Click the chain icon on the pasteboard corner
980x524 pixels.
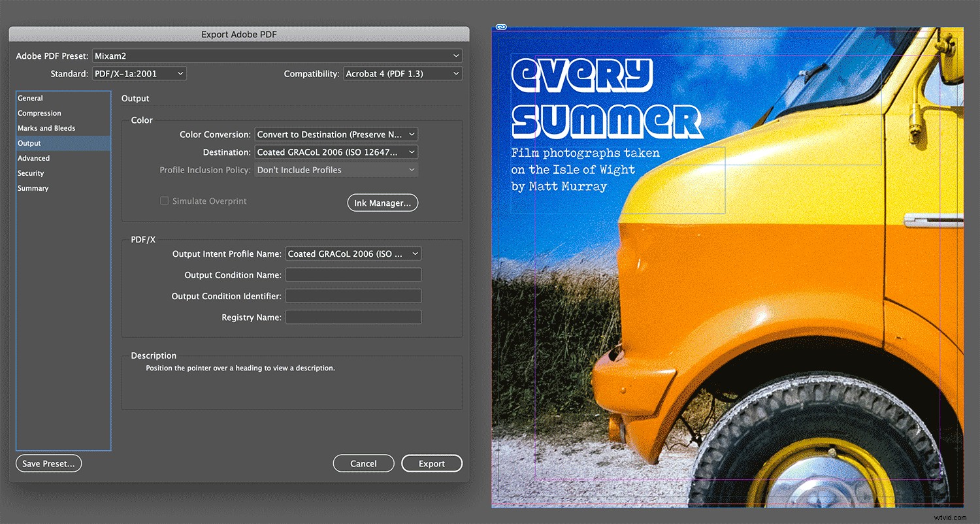[x=500, y=27]
